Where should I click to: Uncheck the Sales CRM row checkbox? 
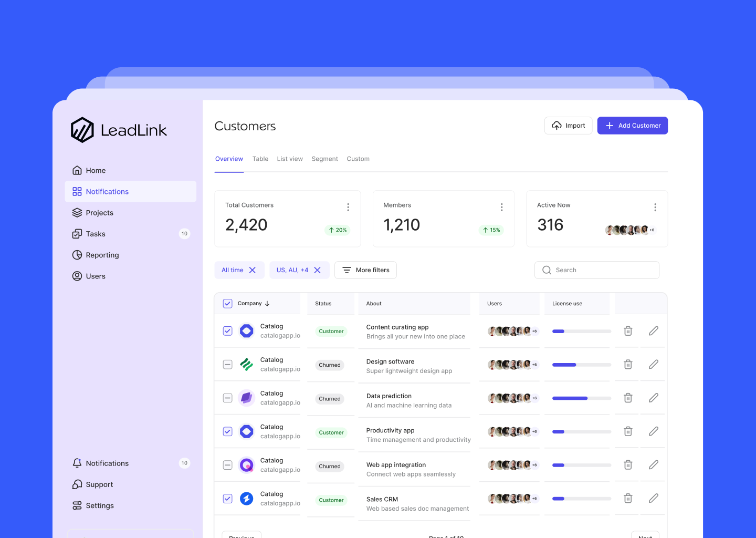click(x=227, y=498)
